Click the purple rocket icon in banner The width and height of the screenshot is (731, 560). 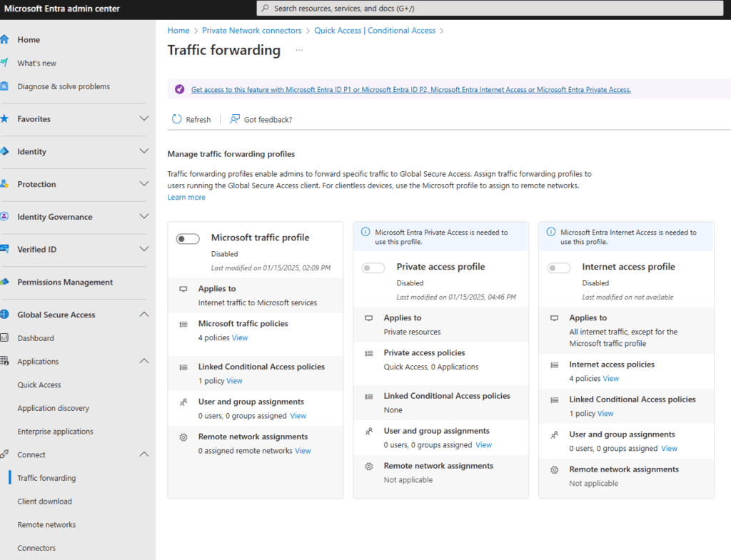point(180,90)
